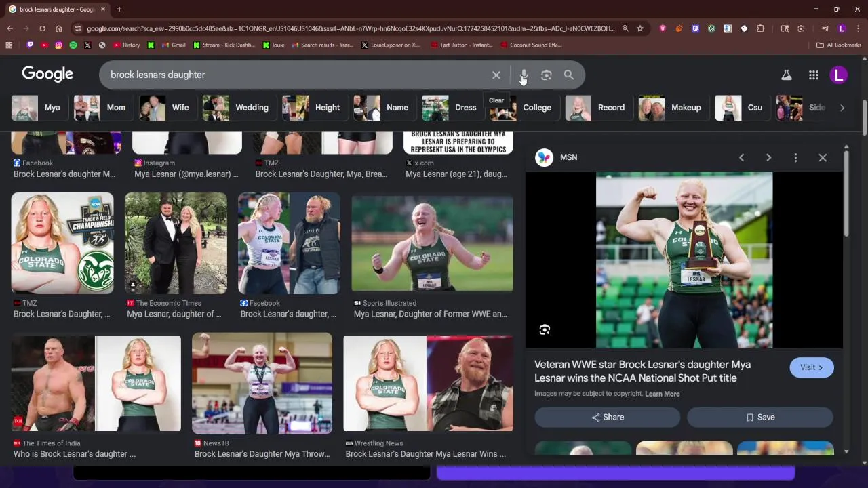Screen dimensions: 868x488
Task: Save the previewed image
Action: (x=760, y=418)
